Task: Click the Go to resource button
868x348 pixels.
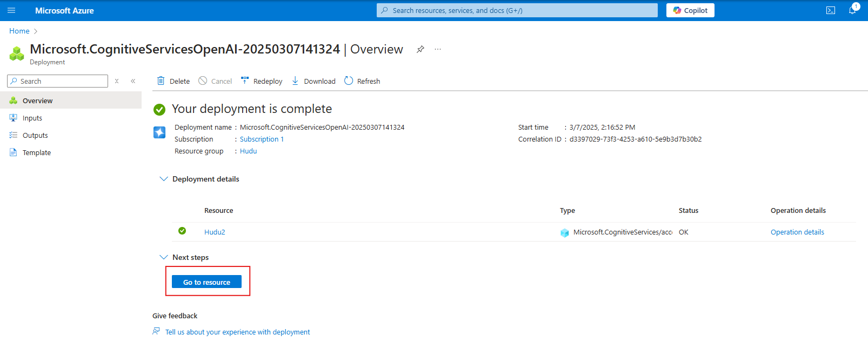Action: point(206,282)
